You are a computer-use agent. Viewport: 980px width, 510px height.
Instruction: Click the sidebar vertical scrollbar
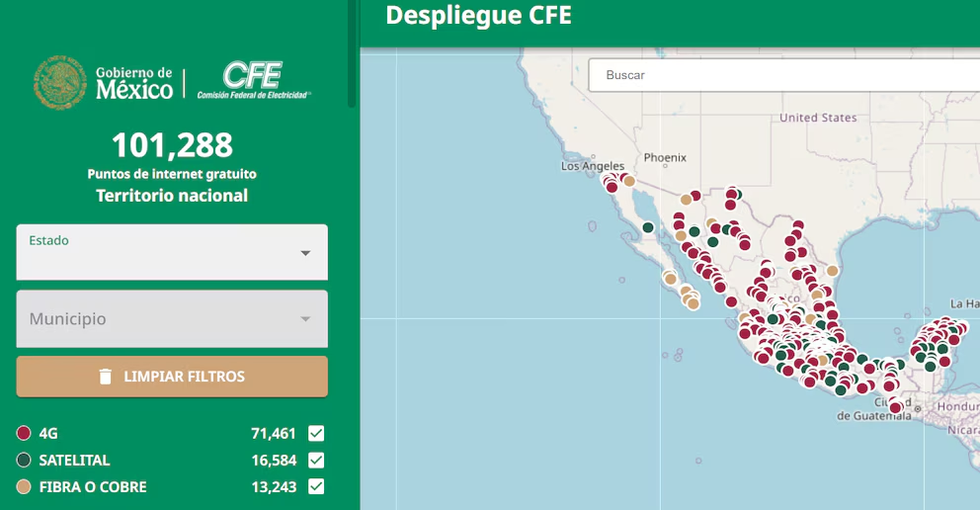click(x=352, y=54)
